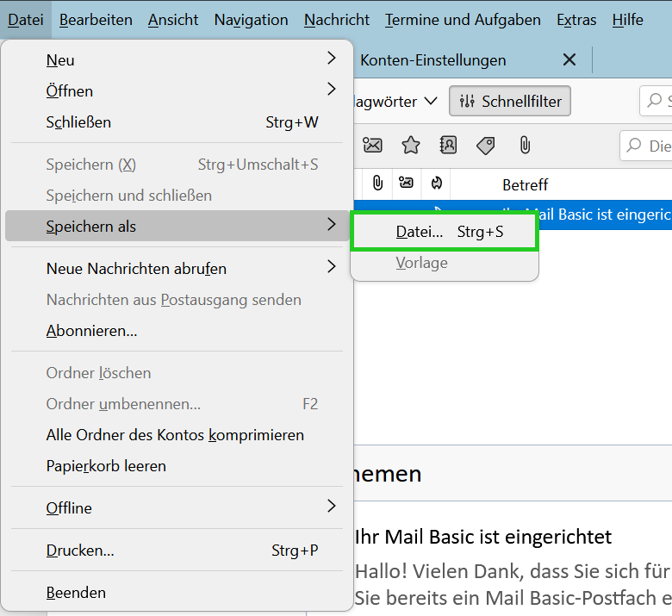Screen dimensions: 672x616
Task: Toggle the unread messages quick filter icon
Action: [372, 146]
